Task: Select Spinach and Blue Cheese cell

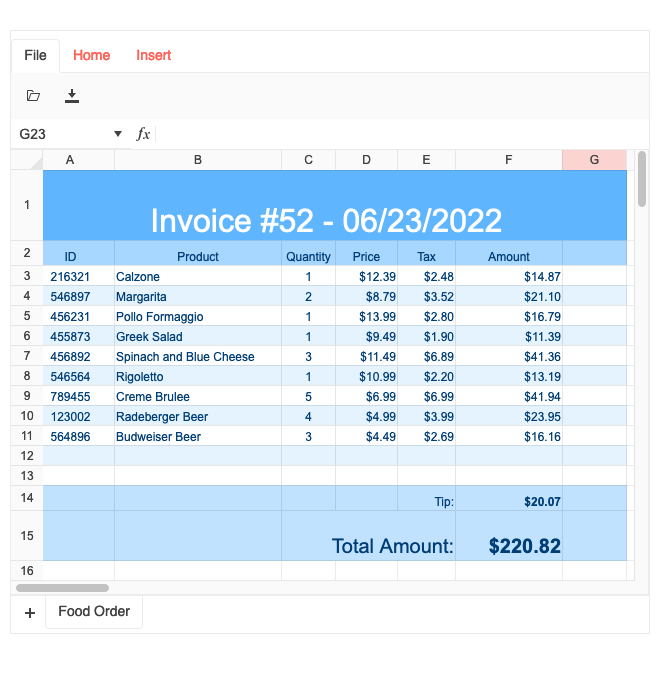Action: point(198,356)
